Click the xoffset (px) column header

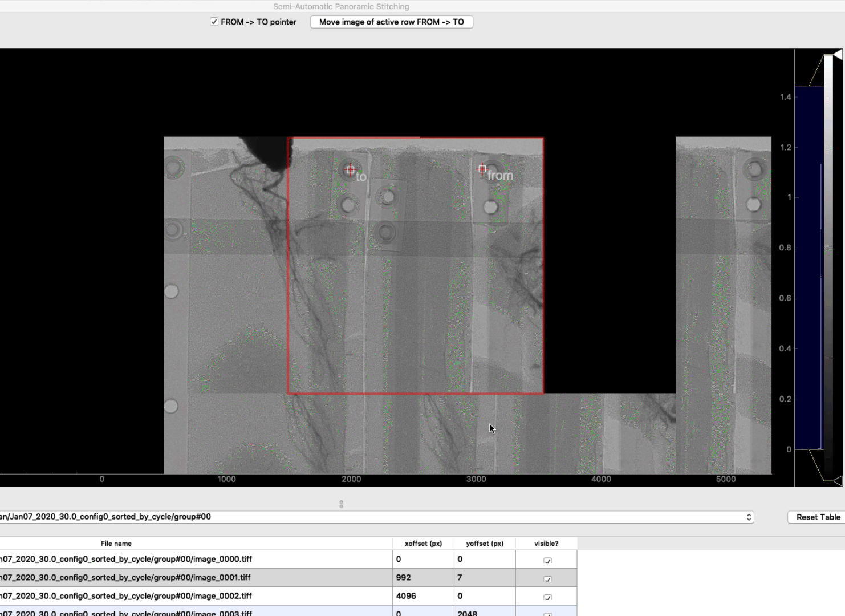(x=423, y=544)
